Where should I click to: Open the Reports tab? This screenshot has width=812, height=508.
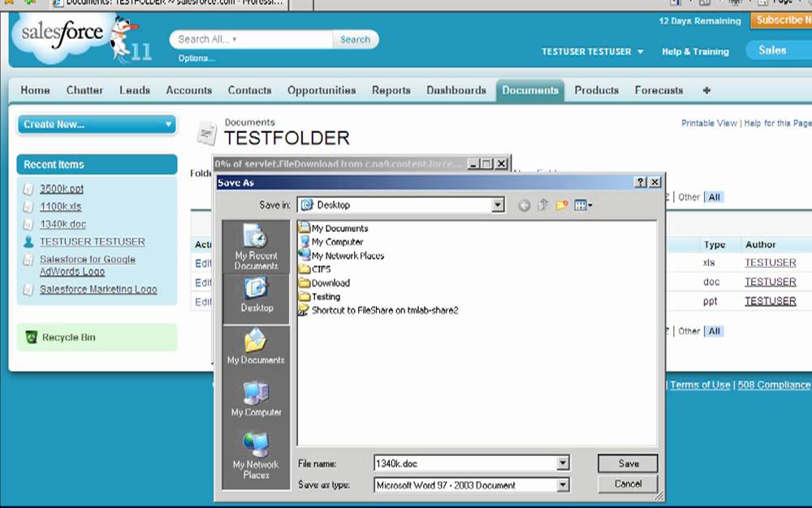coord(391,91)
